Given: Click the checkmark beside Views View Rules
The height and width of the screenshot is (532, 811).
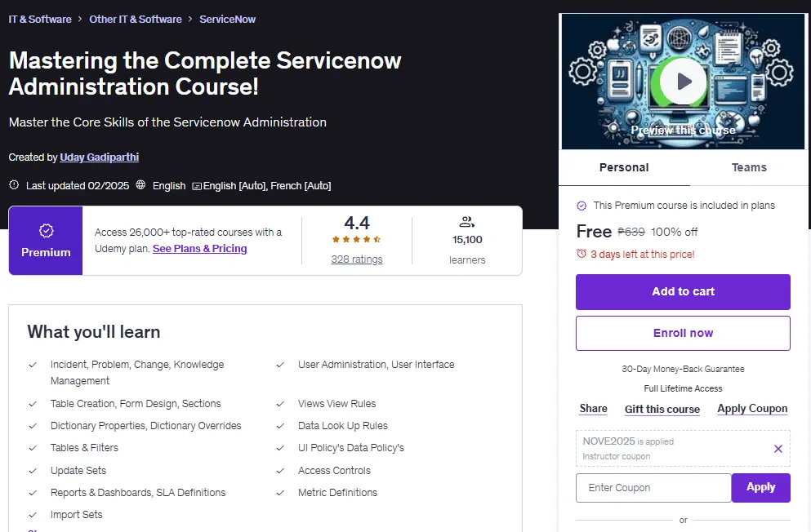Looking at the screenshot, I should pyautogui.click(x=280, y=403).
